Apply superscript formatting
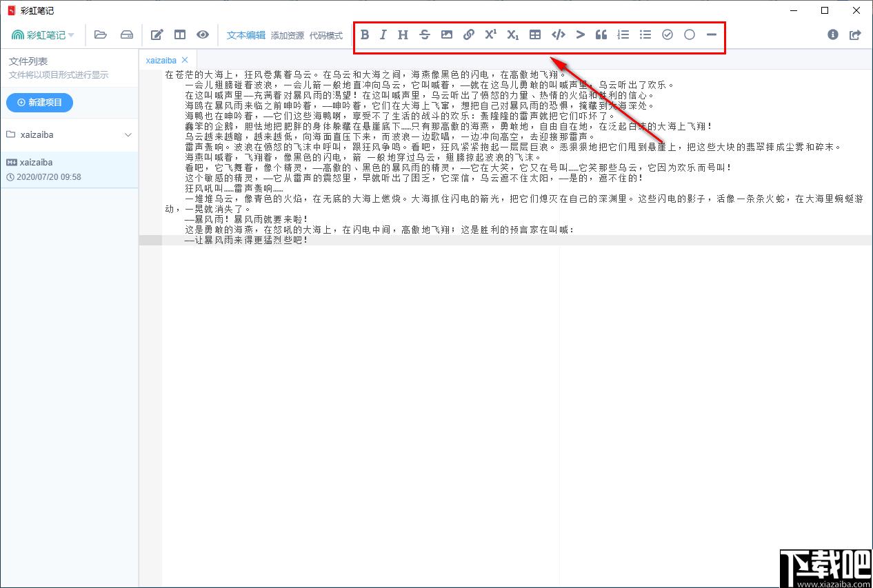The width and height of the screenshot is (873, 588). tap(490, 34)
